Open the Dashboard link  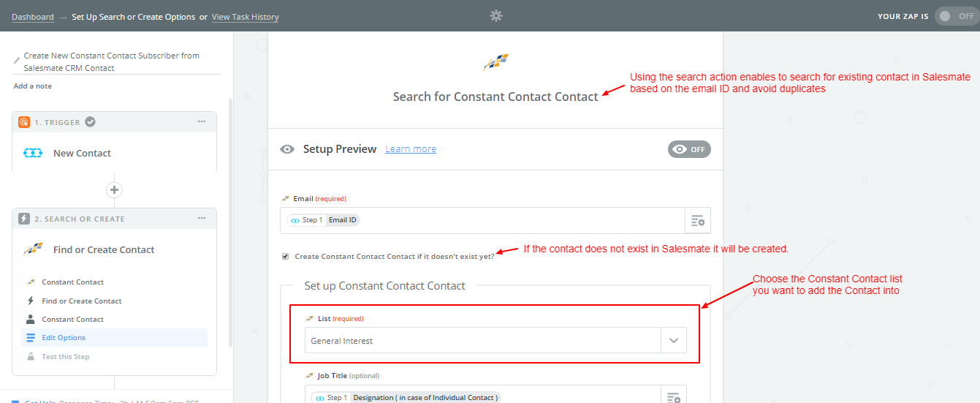click(33, 17)
